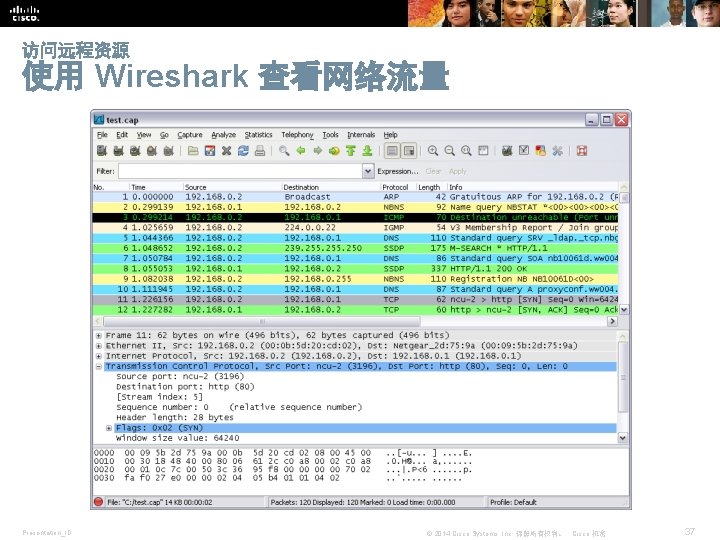
Task: Go to packet number icon
Action: click(334, 151)
